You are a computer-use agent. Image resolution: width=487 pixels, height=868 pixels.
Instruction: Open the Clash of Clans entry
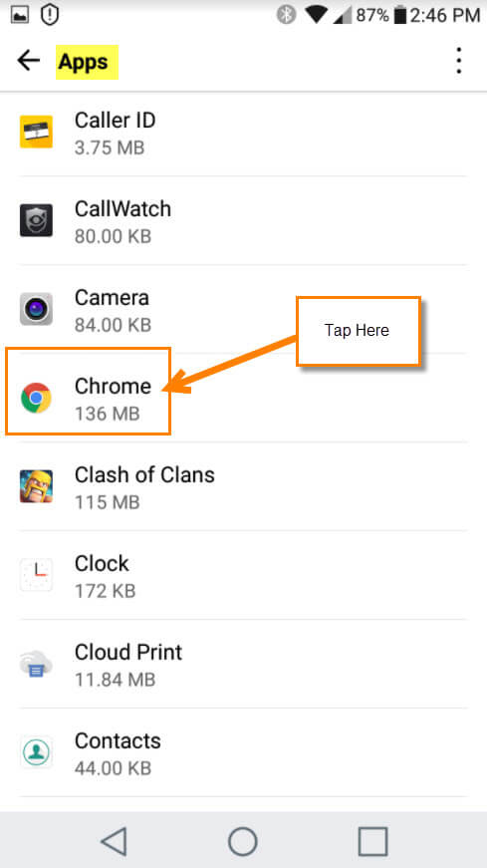(243, 486)
